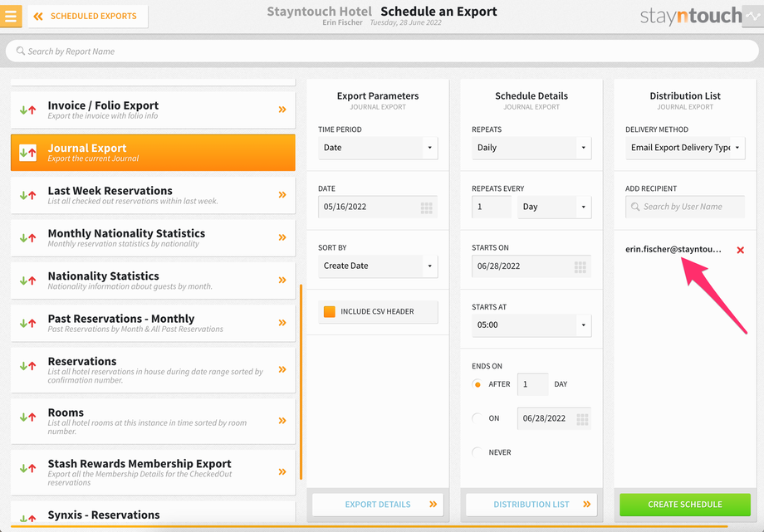Viewport: 764px width, 532px height.
Task: Toggle the Include CSV Header checkbox
Action: [330, 312]
